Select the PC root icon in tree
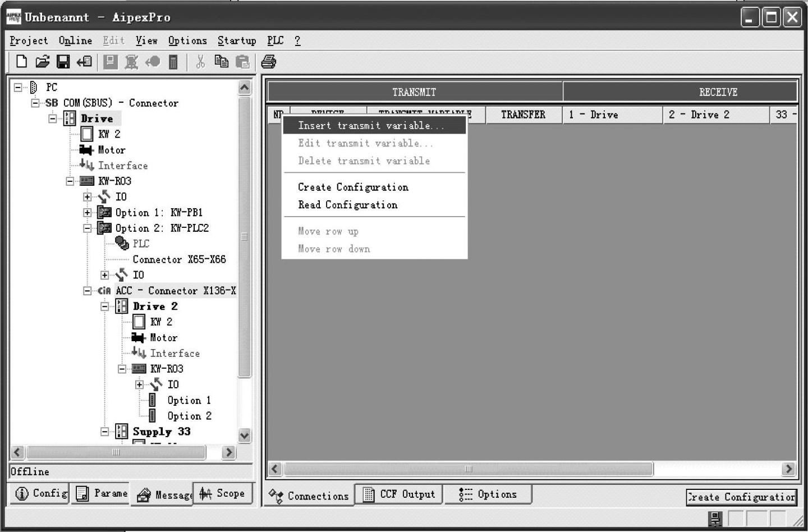This screenshot has height=532, width=808. (34, 87)
